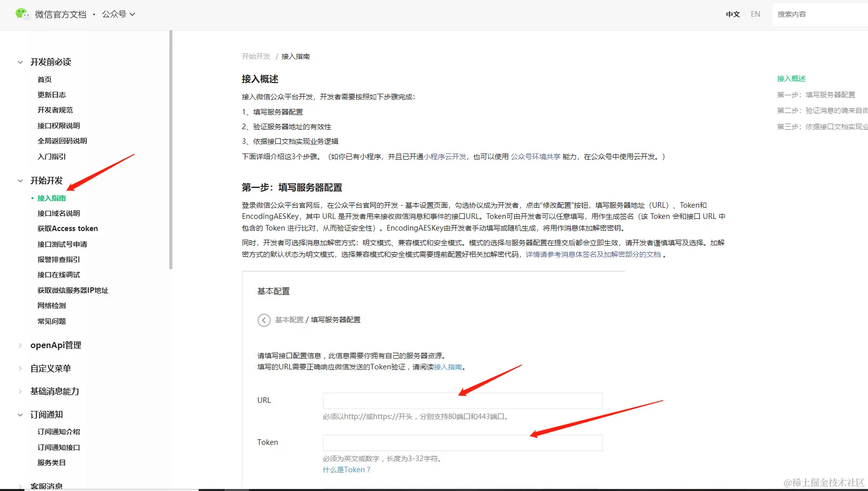Click the 开始开发 breadcrumb link

256,56
